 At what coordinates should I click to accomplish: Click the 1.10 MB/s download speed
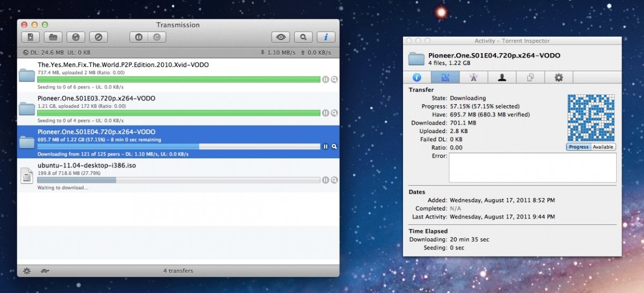tap(277, 53)
